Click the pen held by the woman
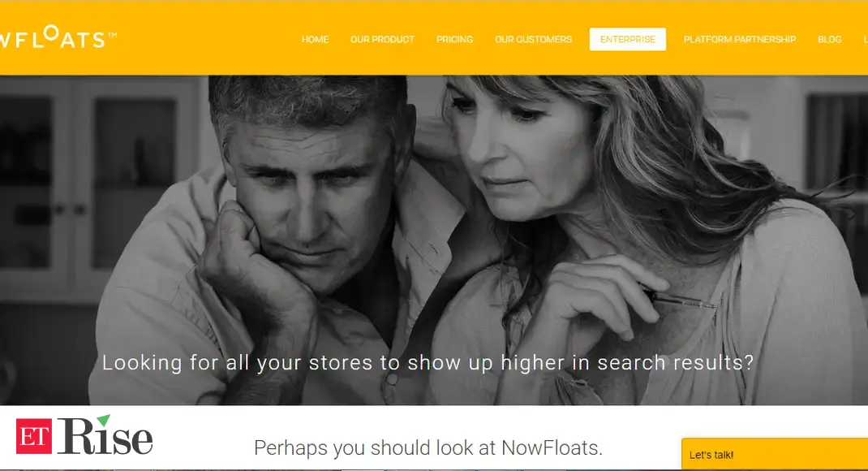This screenshot has width=868, height=471. click(x=681, y=298)
